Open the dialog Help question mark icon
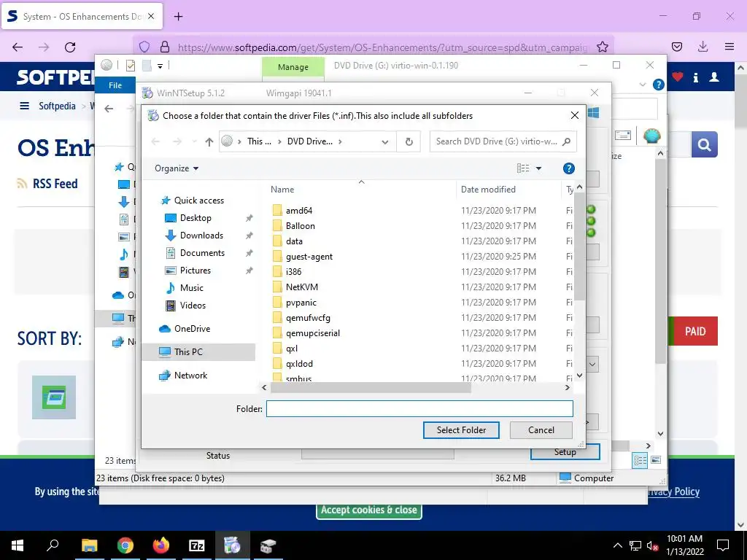 click(568, 168)
